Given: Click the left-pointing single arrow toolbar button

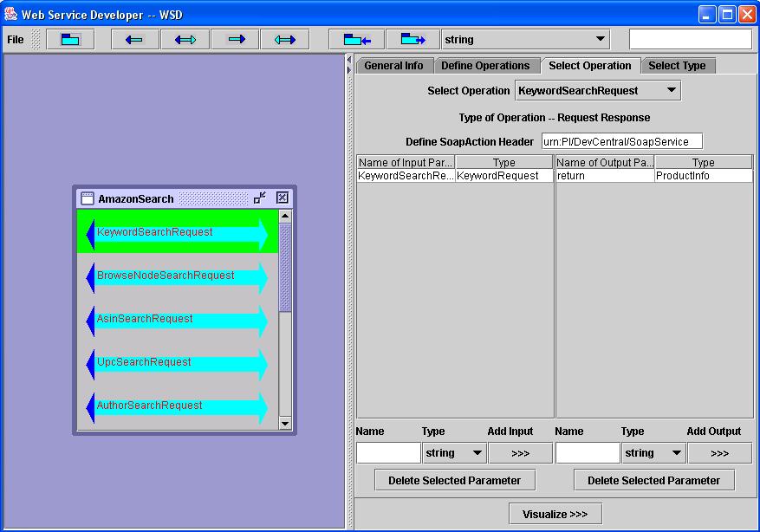Looking at the screenshot, I should [x=134, y=40].
